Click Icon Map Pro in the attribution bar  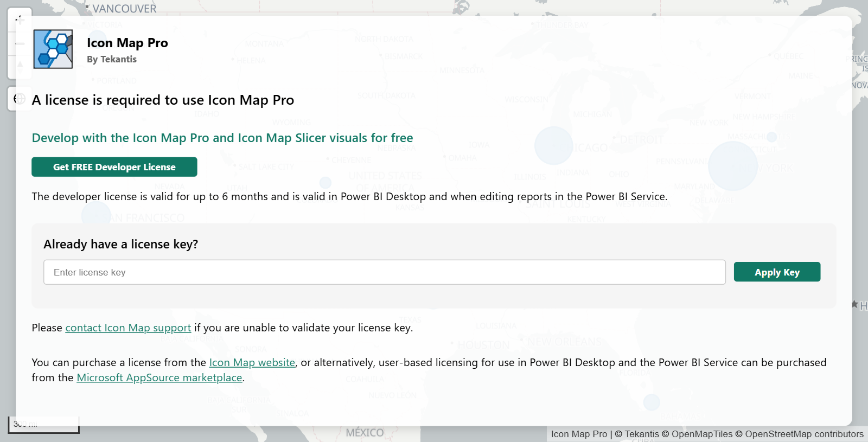point(579,434)
